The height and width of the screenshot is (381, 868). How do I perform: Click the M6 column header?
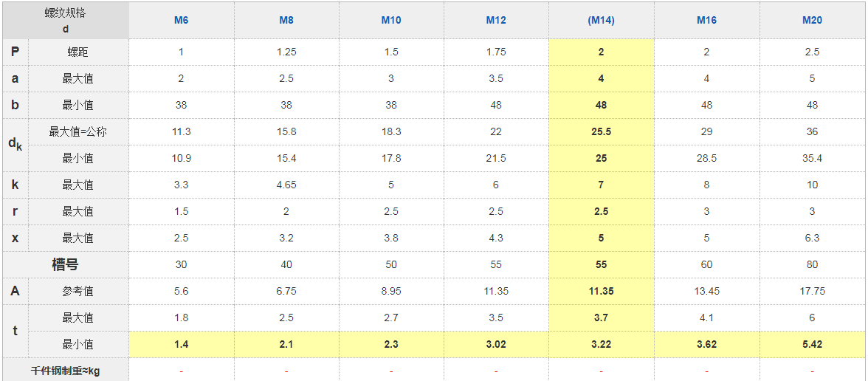coord(181,20)
